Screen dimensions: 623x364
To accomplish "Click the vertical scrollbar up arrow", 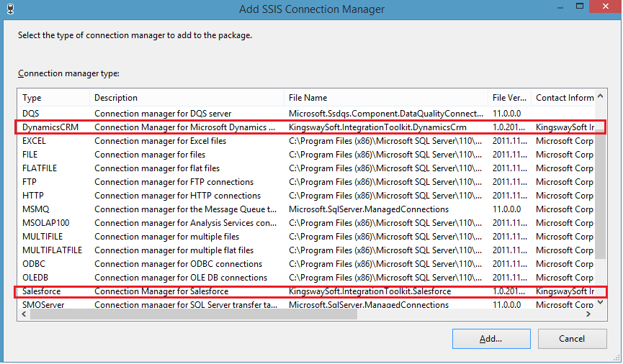I will tap(600, 96).
